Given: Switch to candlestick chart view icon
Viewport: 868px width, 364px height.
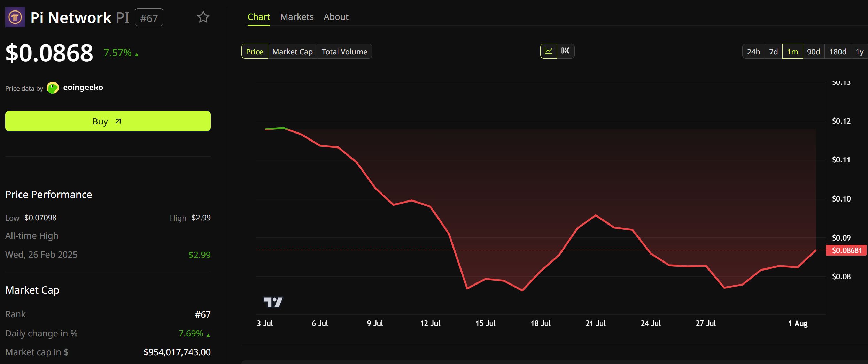Looking at the screenshot, I should pos(565,51).
